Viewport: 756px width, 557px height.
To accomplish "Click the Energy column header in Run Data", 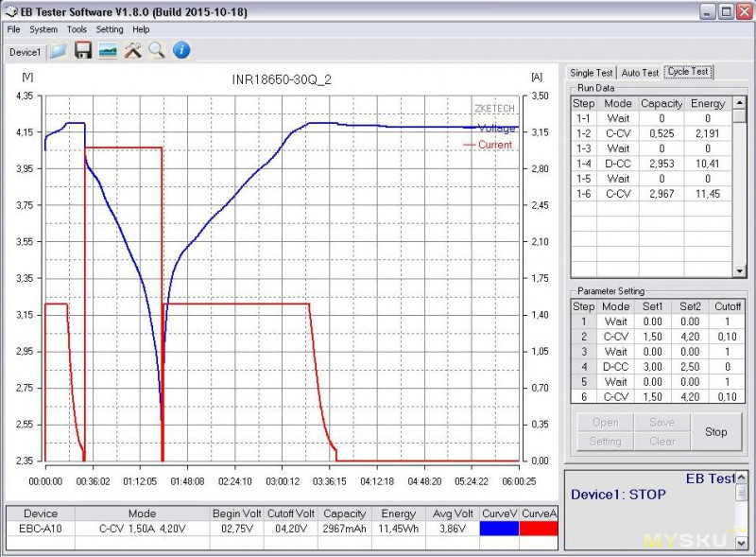I will 708,104.
